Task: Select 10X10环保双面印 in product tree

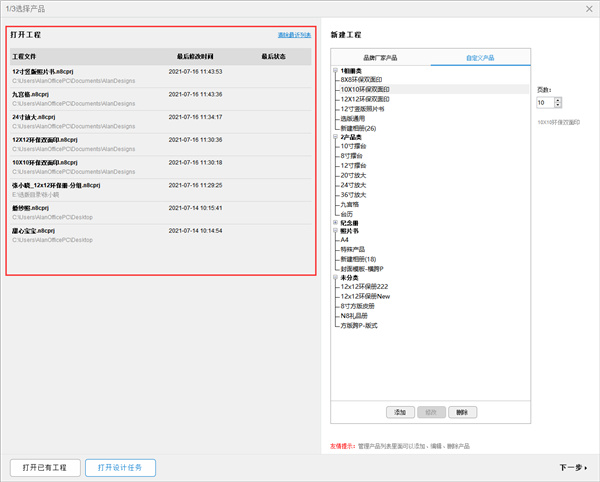Action: pyautogui.click(x=365, y=89)
